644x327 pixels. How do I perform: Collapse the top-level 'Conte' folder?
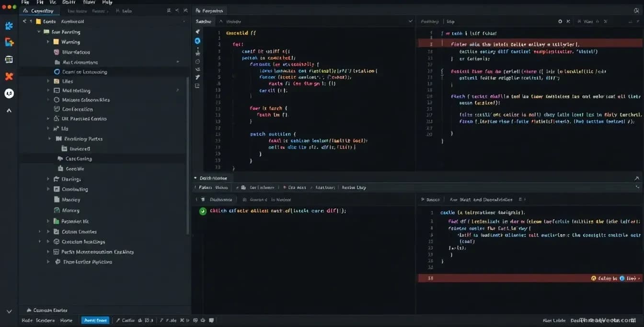pyautogui.click(x=32, y=22)
